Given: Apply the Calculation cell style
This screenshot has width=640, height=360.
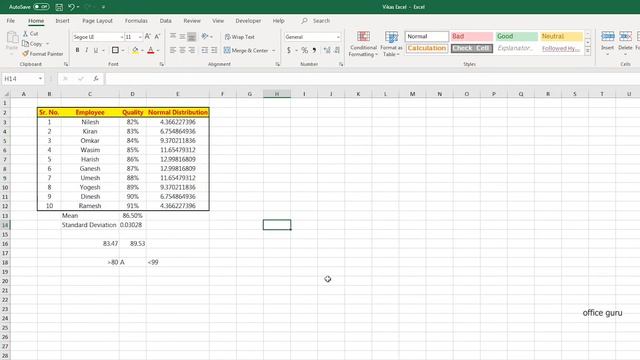Looking at the screenshot, I should [427, 48].
